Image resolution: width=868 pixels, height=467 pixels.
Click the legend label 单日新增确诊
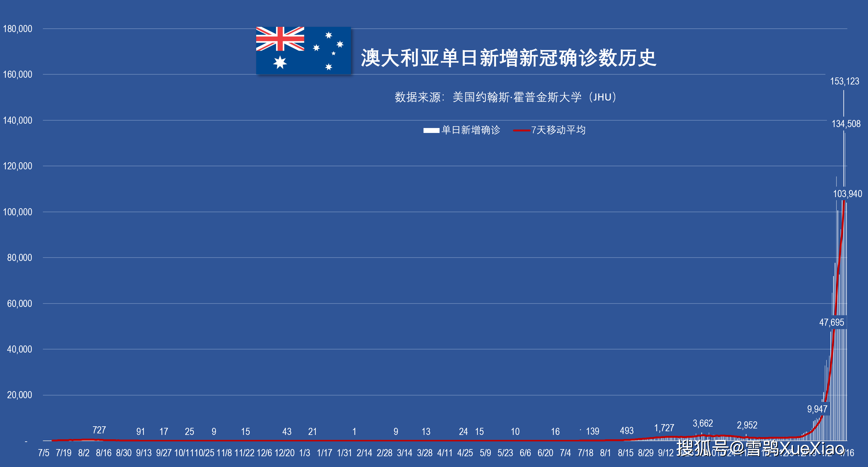[471, 130]
